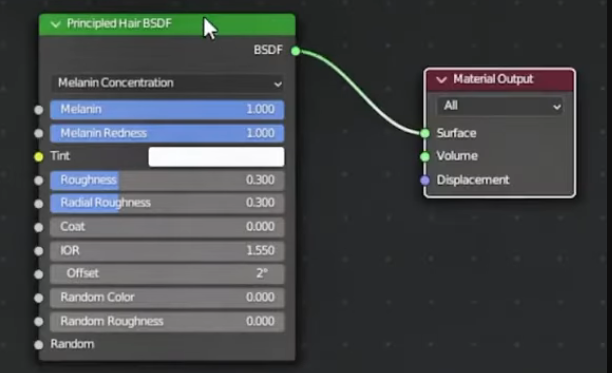The height and width of the screenshot is (373, 612).
Task: Open the Melanin Concentration dropdown
Action: coord(167,83)
